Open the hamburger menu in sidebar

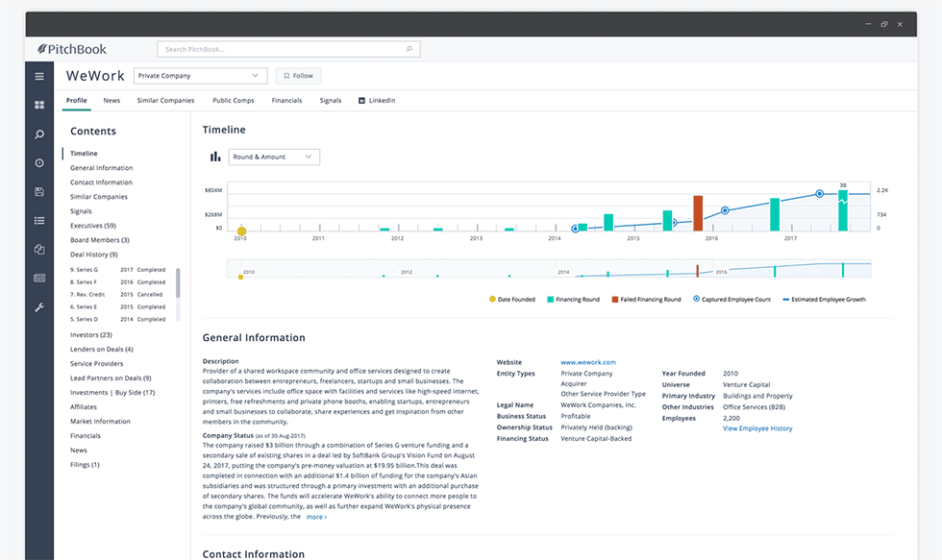tap(39, 76)
